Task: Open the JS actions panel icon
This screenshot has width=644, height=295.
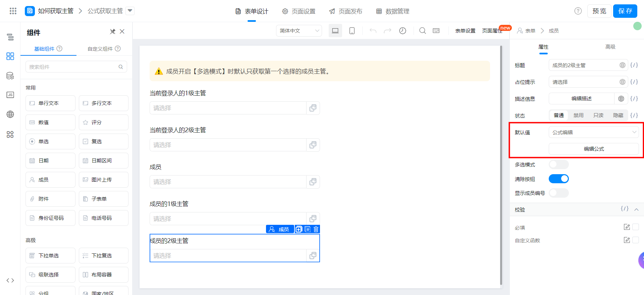Action: point(10,95)
